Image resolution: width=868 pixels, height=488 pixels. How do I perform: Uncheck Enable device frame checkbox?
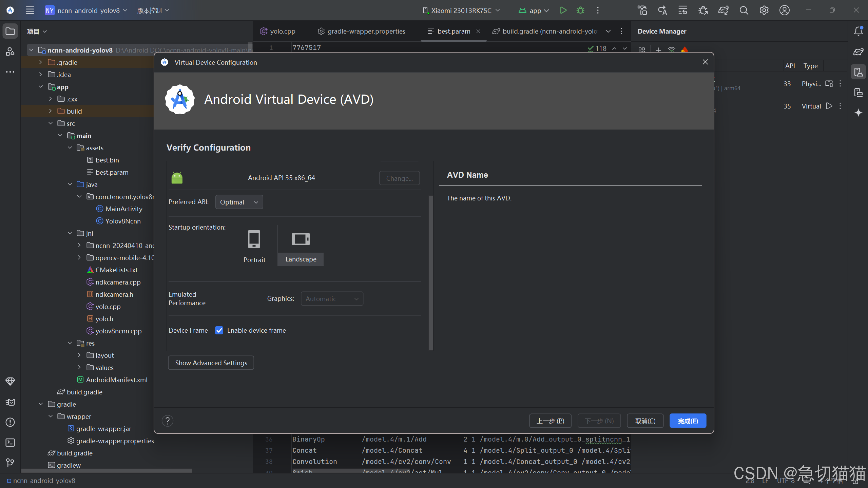point(219,330)
